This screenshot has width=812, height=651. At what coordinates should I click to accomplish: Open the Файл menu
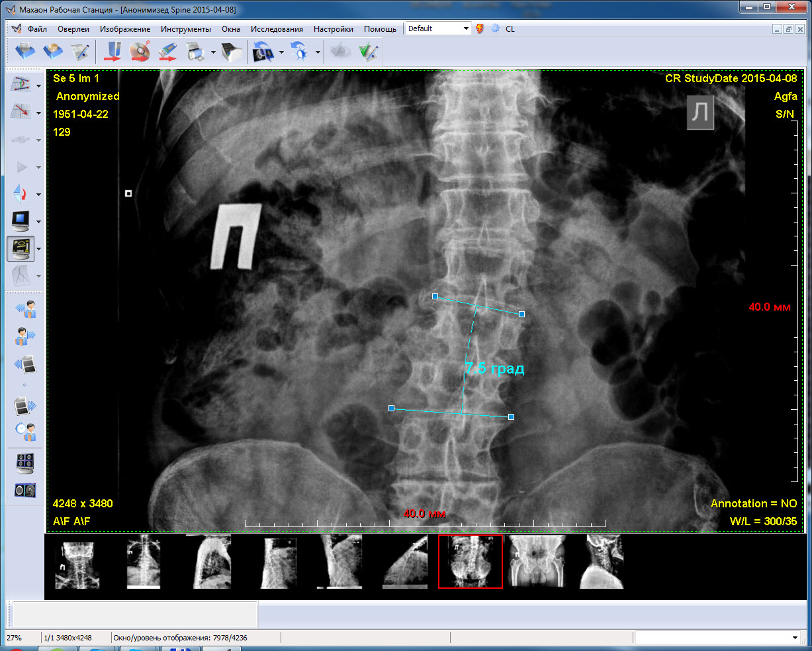click(37, 29)
